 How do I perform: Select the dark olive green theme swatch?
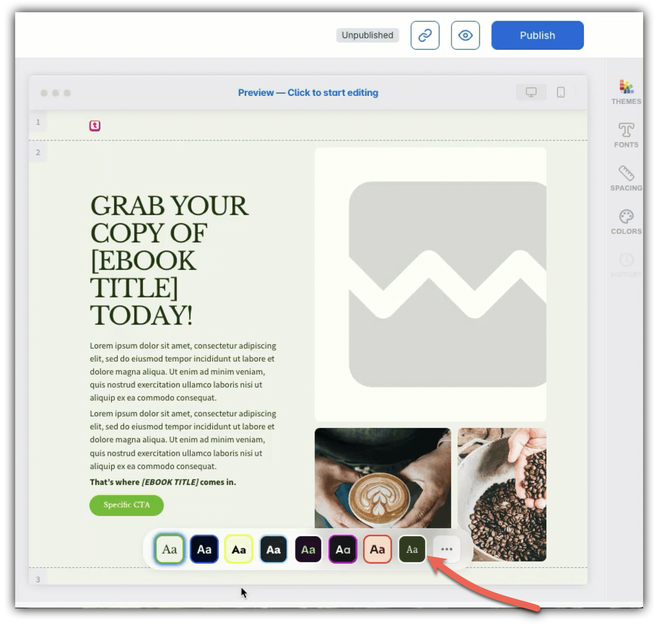click(x=412, y=549)
